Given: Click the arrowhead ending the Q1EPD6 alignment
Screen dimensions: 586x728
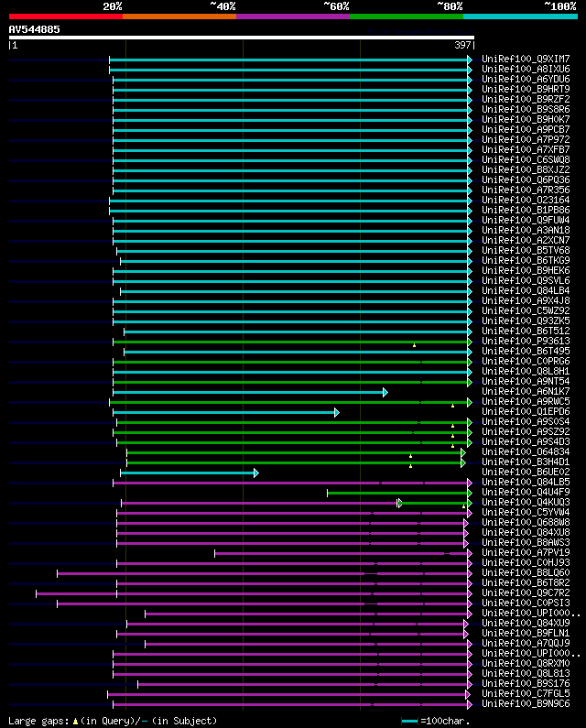Looking at the screenshot, I should [337, 412].
